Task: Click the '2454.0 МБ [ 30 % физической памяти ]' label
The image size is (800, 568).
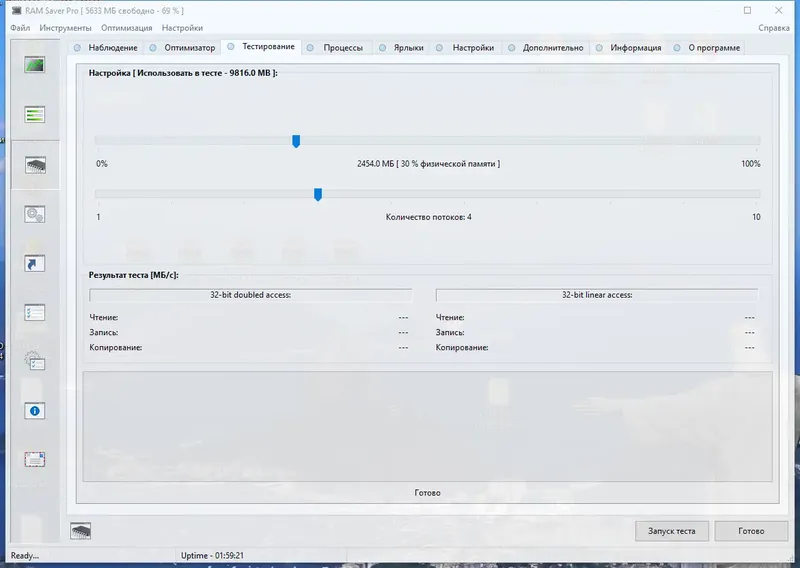Action: (x=428, y=164)
